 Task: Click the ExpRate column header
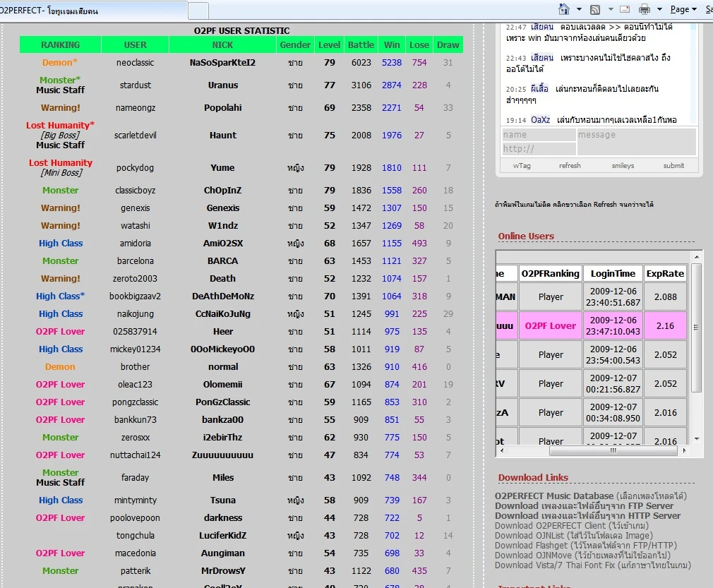[x=665, y=273]
